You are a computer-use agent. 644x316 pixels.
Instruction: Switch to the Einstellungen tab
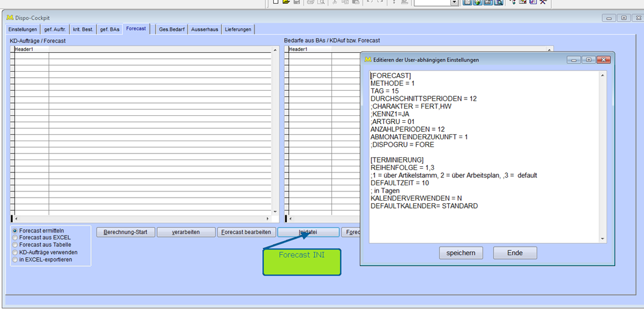pyautogui.click(x=23, y=29)
